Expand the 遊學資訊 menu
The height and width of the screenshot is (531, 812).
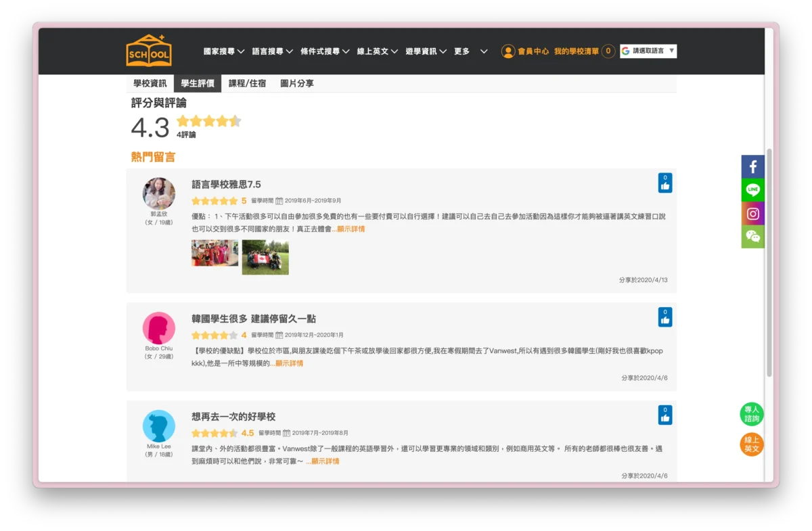[426, 51]
